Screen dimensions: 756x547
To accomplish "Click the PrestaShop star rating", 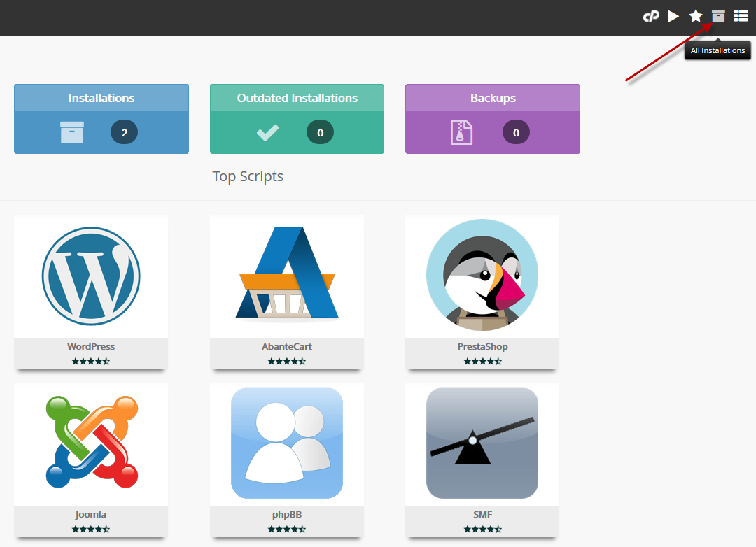I will pos(482,361).
